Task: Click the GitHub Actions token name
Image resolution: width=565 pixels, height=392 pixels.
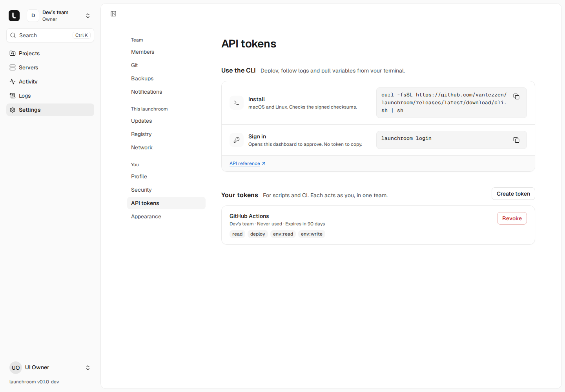Action: pyautogui.click(x=249, y=216)
